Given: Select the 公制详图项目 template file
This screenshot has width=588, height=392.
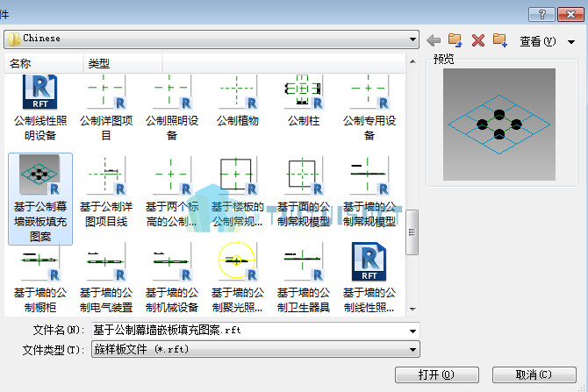Looking at the screenshot, I should click(106, 108).
